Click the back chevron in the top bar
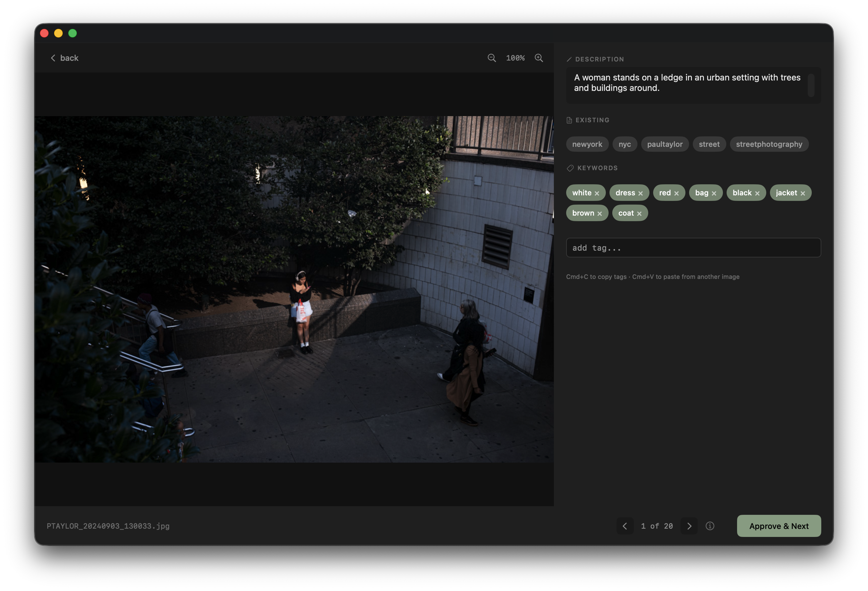This screenshot has width=868, height=591. click(x=53, y=58)
